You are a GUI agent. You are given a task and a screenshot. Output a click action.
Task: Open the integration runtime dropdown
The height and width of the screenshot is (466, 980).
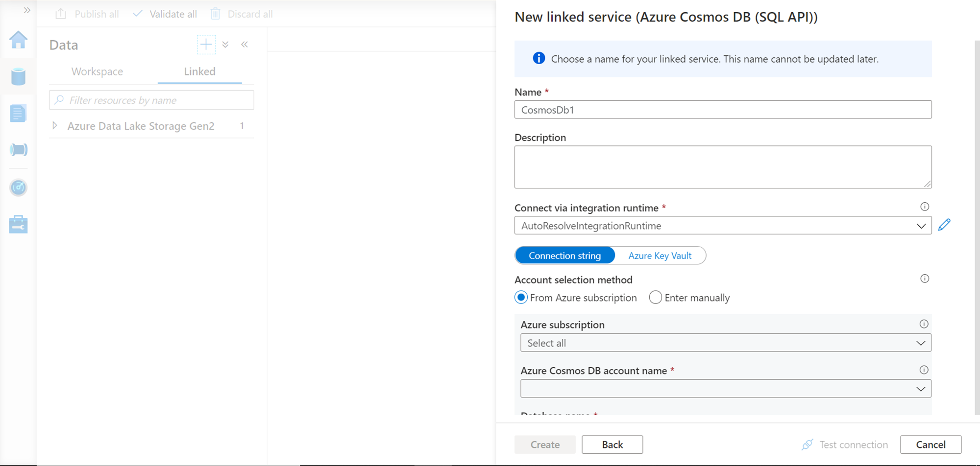[723, 226]
